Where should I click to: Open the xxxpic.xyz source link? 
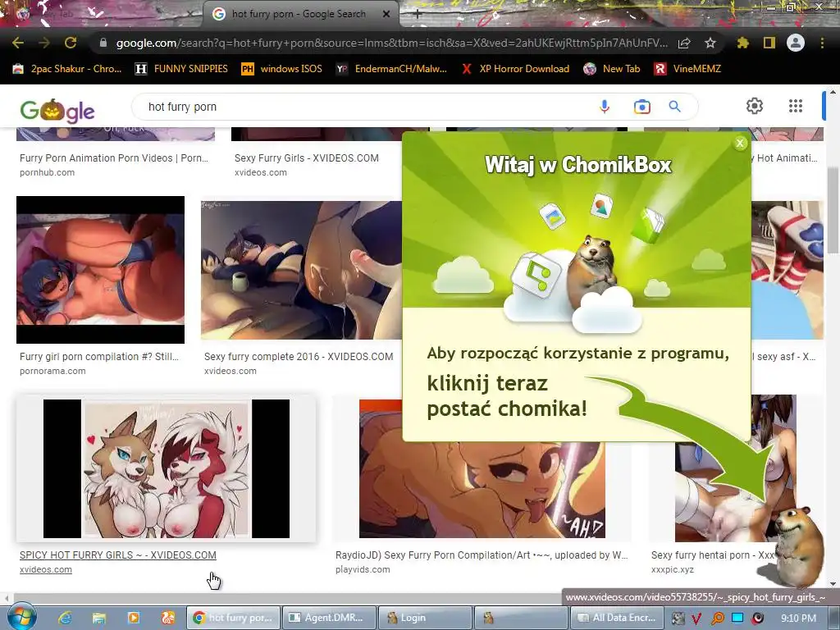673,569
